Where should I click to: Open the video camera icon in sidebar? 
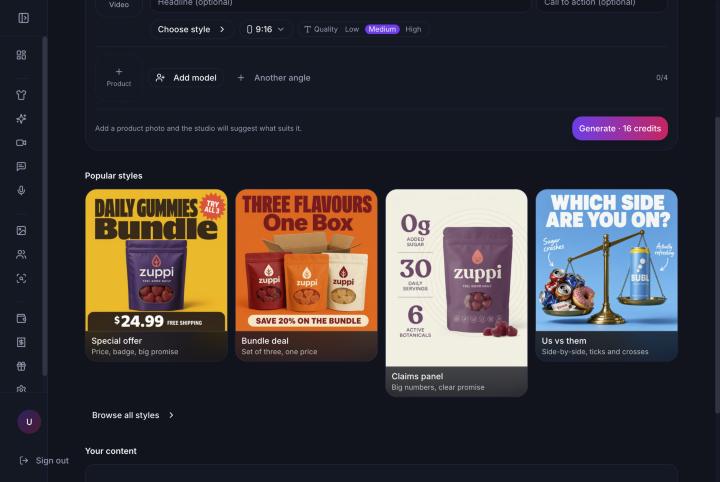(x=21, y=143)
